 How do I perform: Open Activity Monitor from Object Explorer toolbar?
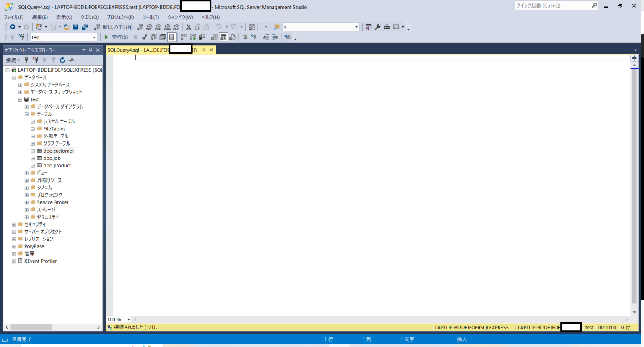pyautogui.click(x=71, y=60)
